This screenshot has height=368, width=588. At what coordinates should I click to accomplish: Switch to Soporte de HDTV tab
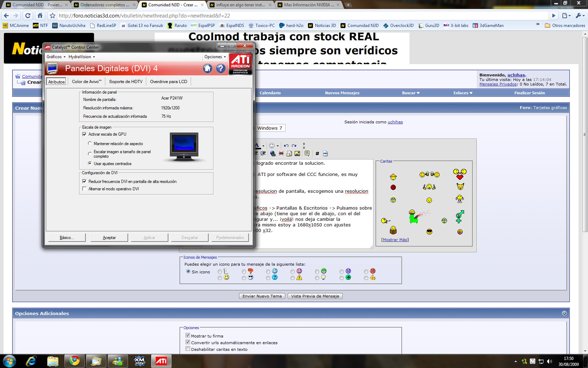126,82
